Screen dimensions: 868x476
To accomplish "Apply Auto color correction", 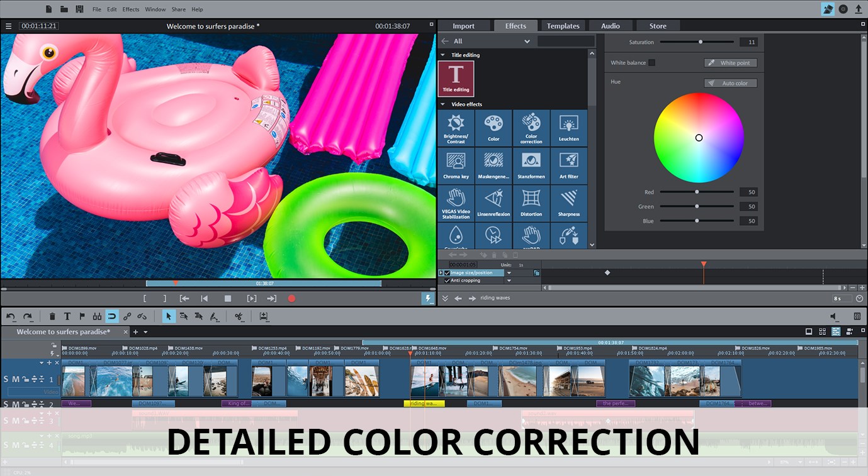I will tap(730, 82).
